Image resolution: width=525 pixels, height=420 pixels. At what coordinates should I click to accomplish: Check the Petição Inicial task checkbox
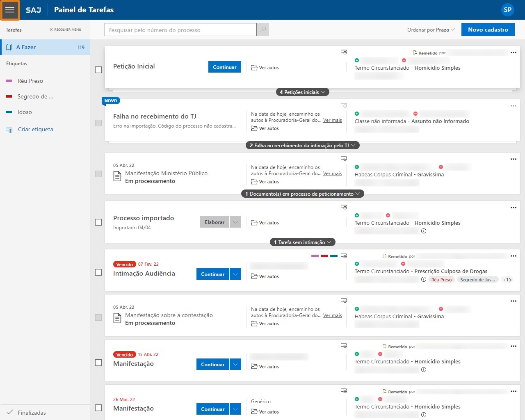(98, 70)
